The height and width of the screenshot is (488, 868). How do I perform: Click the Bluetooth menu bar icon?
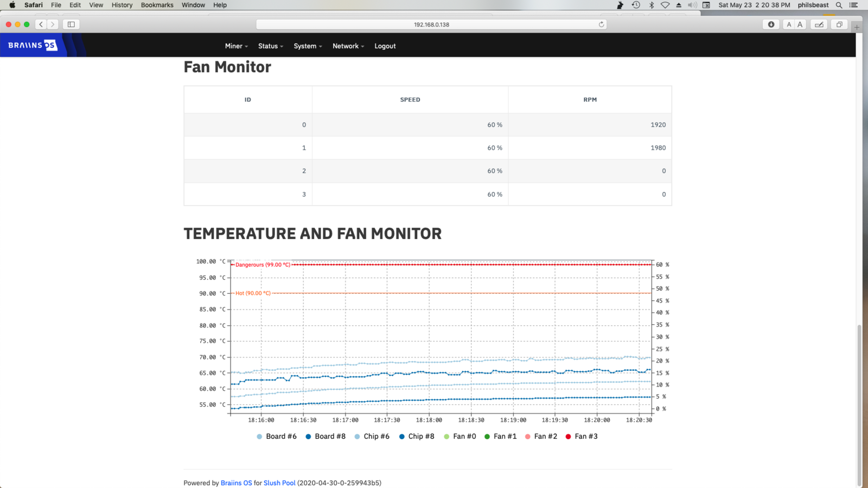pyautogui.click(x=652, y=5)
